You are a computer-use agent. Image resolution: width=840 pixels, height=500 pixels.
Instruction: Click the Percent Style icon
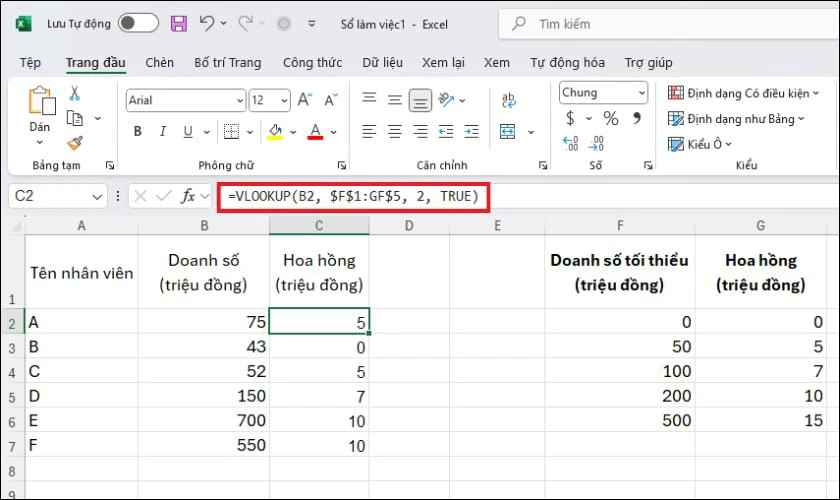(611, 118)
